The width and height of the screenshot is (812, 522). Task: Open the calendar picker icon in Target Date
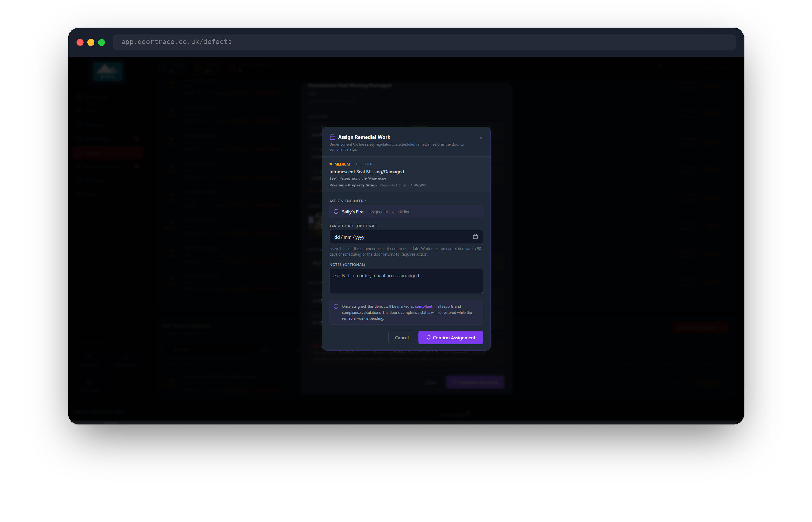(475, 237)
